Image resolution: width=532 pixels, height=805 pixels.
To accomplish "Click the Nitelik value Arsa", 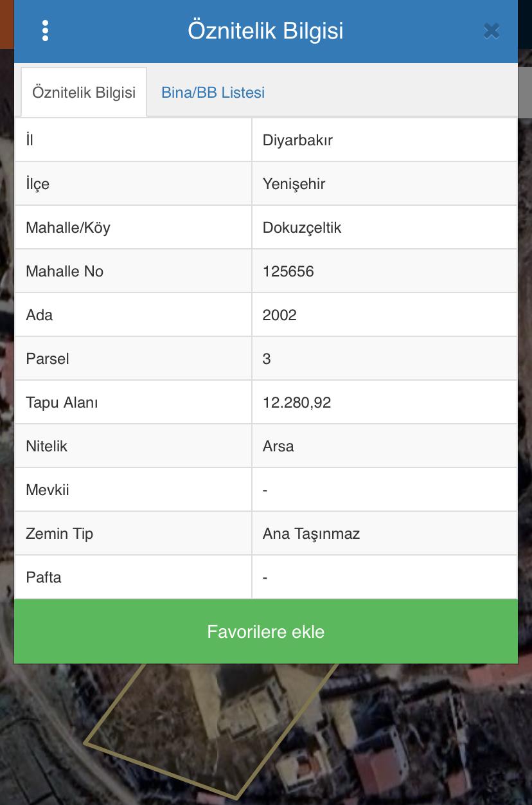I will pos(278,446).
